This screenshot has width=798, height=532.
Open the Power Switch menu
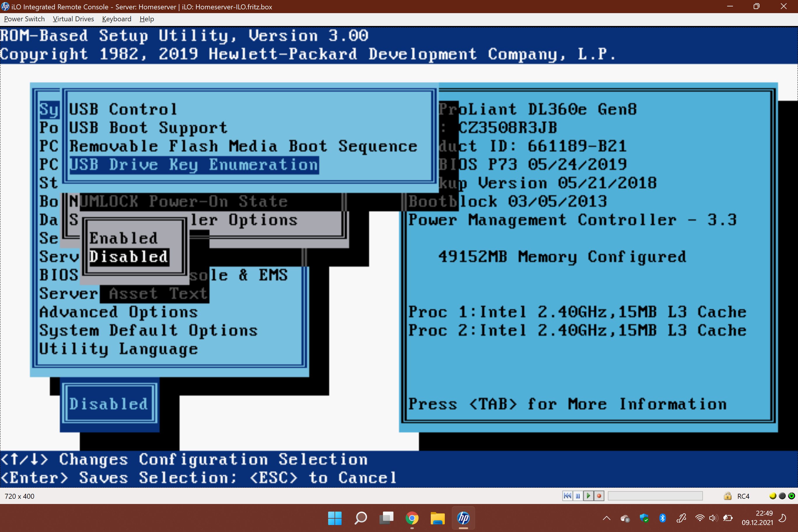pyautogui.click(x=24, y=19)
